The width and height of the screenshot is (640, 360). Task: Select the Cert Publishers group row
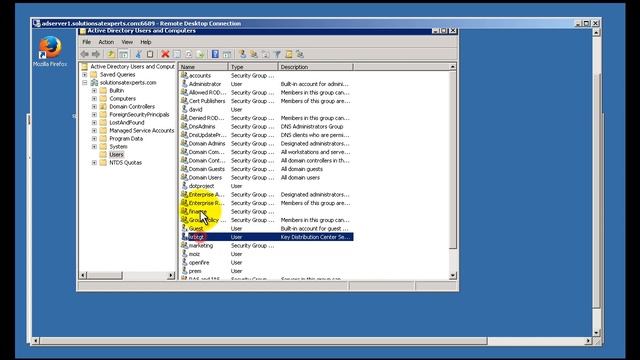[266, 101]
